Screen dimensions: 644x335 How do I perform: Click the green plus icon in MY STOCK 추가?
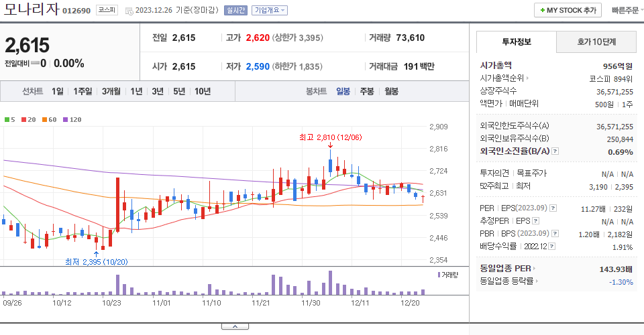click(x=543, y=10)
